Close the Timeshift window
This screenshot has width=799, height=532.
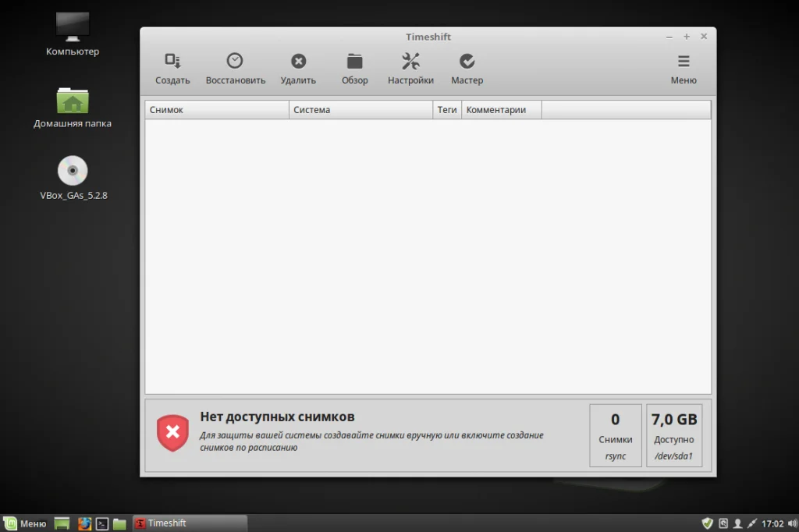coord(704,36)
